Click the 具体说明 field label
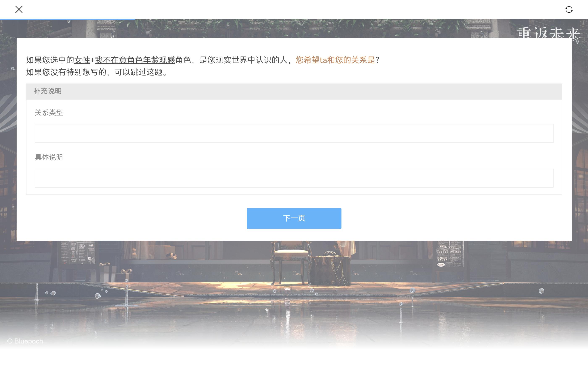The height and width of the screenshot is (386, 588). coord(49,157)
